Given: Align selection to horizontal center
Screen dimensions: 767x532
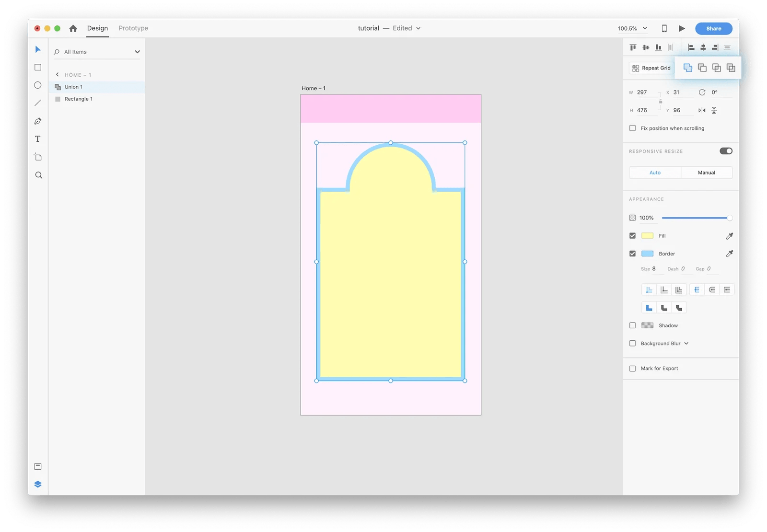Looking at the screenshot, I should click(703, 47).
